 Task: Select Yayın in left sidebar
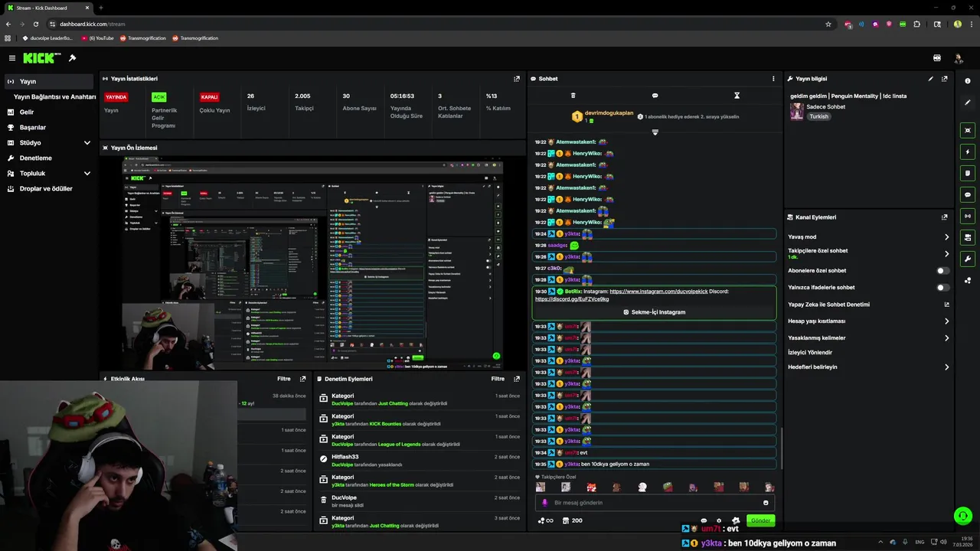click(49, 81)
